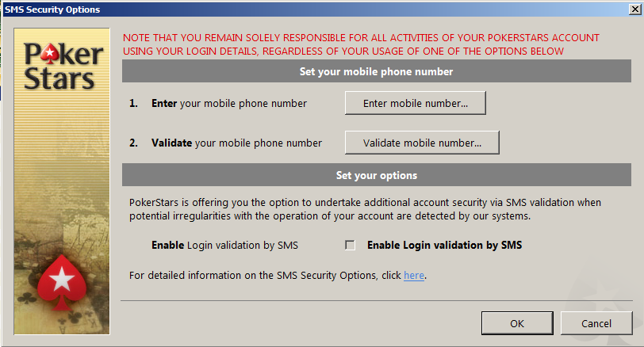Dismiss the dialog with Cancel
The width and height of the screenshot is (644, 347).
(x=596, y=323)
